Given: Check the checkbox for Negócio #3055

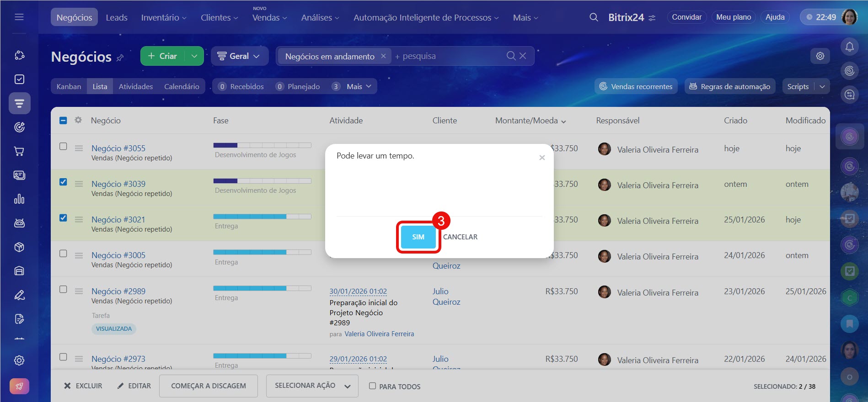Looking at the screenshot, I should tap(63, 147).
